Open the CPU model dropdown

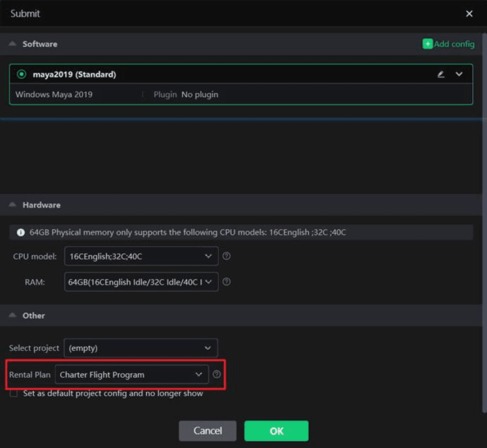coord(141,256)
